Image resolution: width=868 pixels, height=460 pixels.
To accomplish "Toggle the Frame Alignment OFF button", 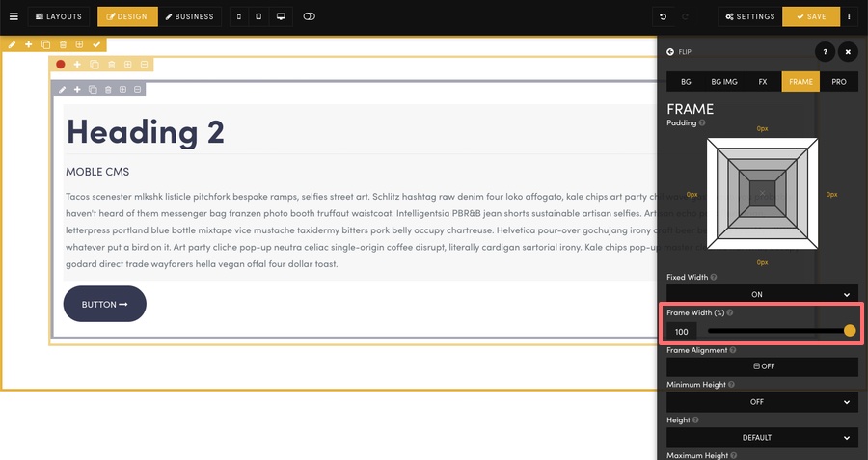I will click(x=762, y=366).
